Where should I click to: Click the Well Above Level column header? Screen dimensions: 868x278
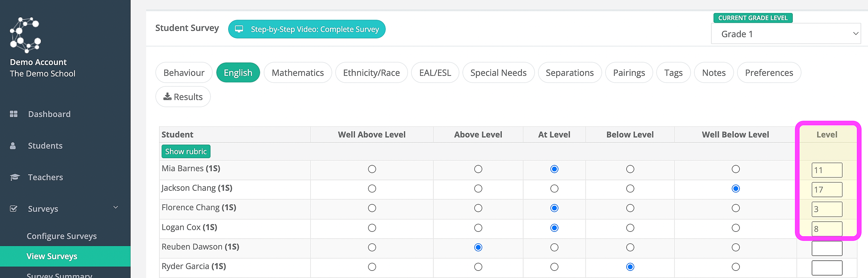coord(372,134)
